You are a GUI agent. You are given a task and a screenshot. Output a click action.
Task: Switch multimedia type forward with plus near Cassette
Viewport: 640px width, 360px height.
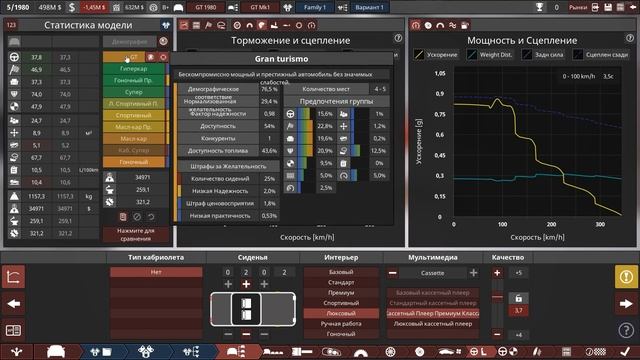point(473,273)
